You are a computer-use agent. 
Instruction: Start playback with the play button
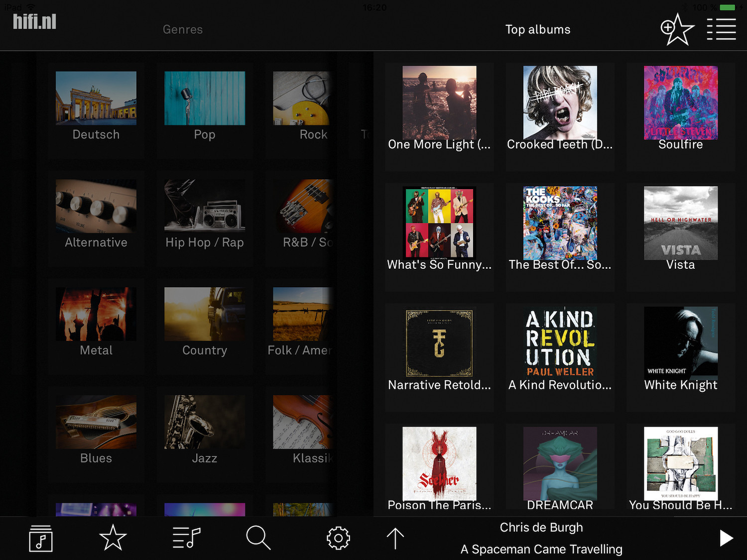(x=726, y=538)
